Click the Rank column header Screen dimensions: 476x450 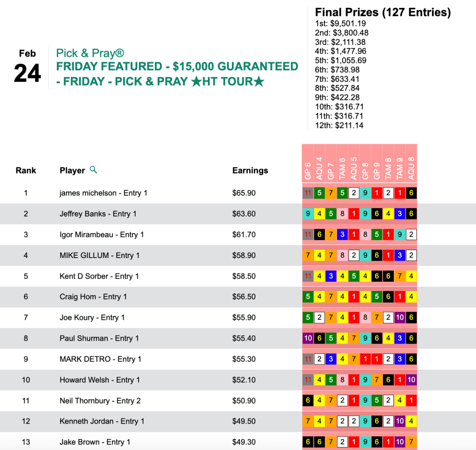[26, 171]
